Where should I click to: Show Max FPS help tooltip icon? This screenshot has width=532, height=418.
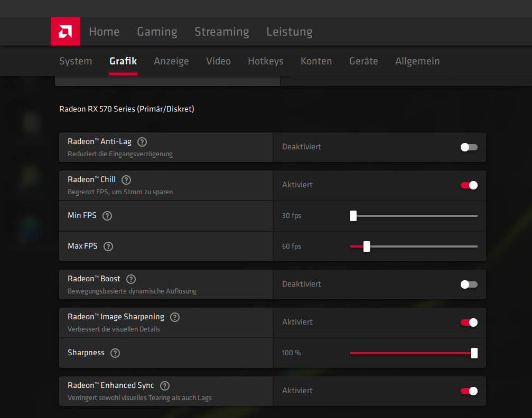tap(108, 246)
